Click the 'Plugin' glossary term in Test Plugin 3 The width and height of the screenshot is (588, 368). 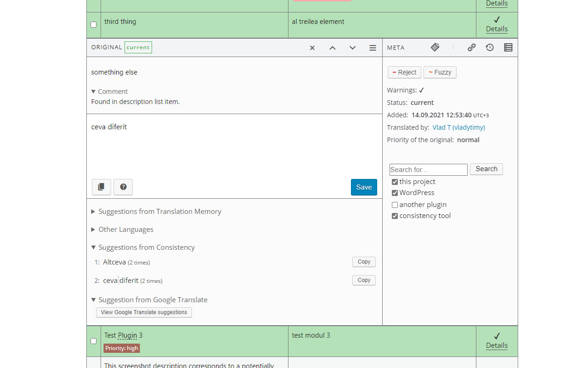coord(127,335)
